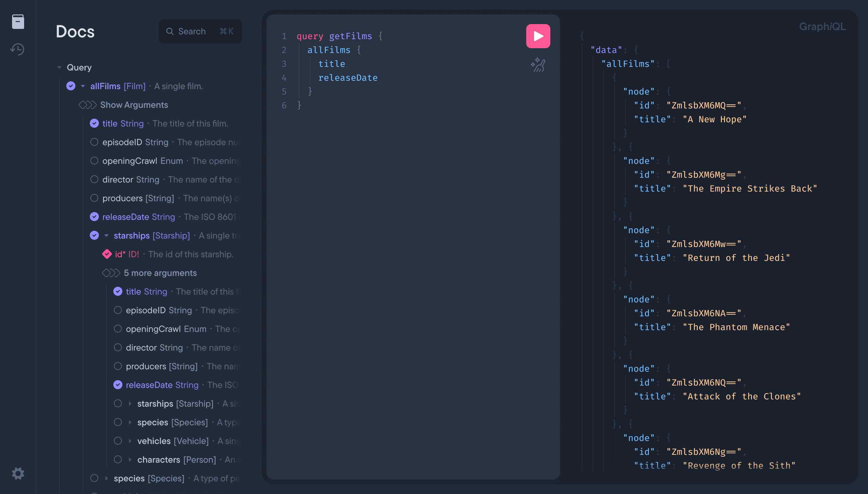Open the Docs explorer sidebar icon
Image resolution: width=868 pixels, height=494 pixels.
(18, 22)
